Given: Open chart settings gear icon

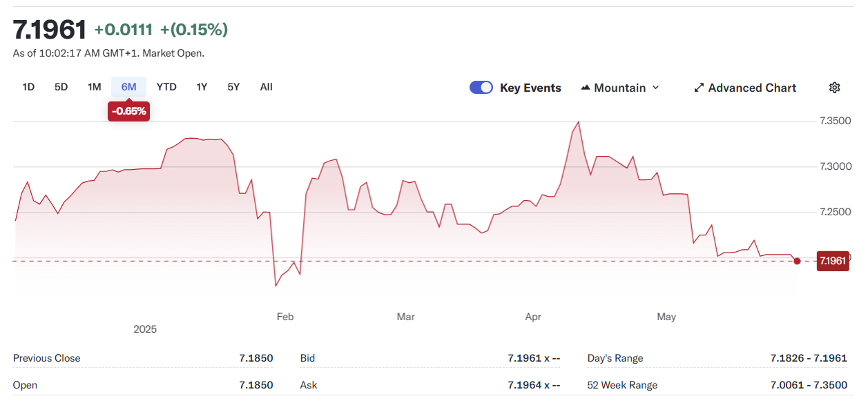Looking at the screenshot, I should click(x=834, y=88).
